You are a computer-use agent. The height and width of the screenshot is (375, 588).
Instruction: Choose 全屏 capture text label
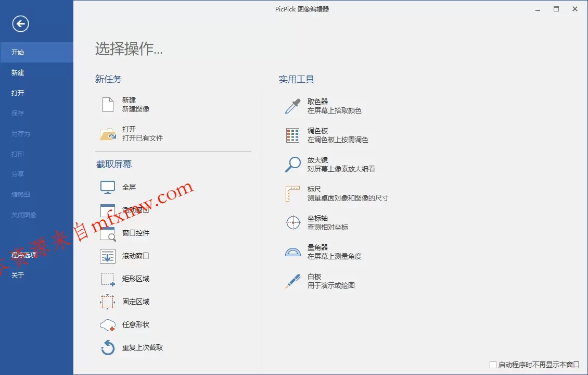[x=129, y=187]
